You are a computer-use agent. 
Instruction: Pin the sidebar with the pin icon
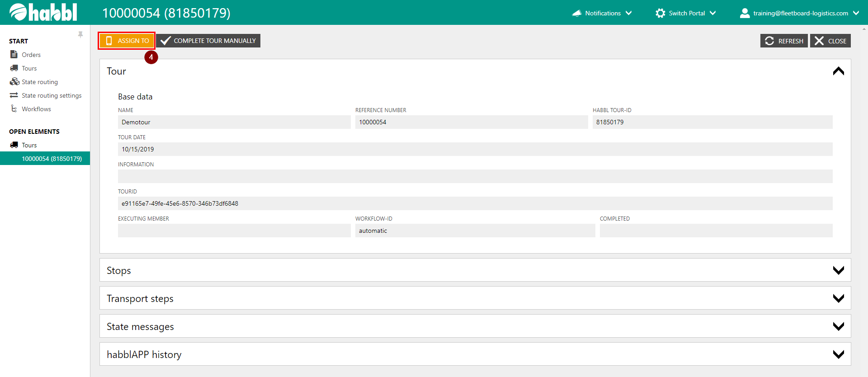coord(80,35)
